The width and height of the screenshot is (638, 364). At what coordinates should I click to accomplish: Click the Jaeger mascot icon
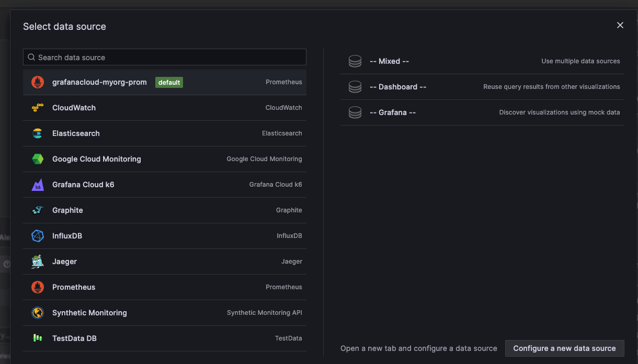point(38,261)
